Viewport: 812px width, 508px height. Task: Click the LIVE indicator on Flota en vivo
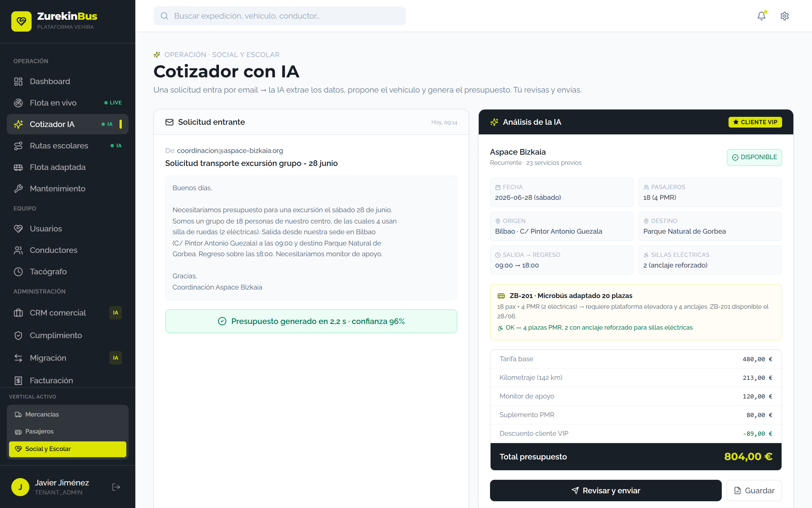pos(113,103)
